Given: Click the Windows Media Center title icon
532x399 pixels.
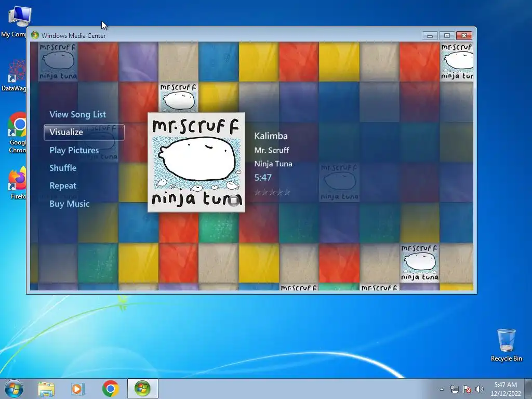Looking at the screenshot, I should [x=35, y=35].
